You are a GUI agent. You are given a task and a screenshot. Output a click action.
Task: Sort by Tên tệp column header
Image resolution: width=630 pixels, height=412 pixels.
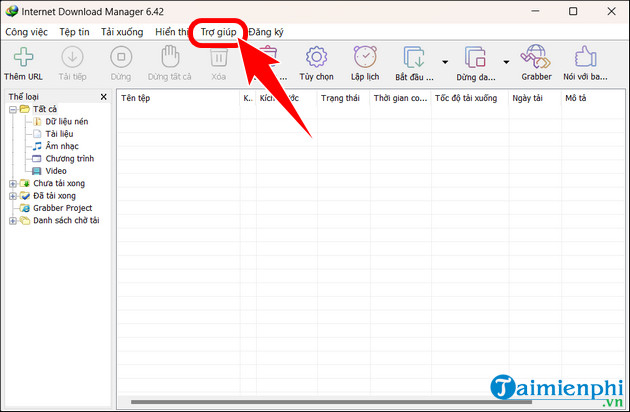[178, 98]
